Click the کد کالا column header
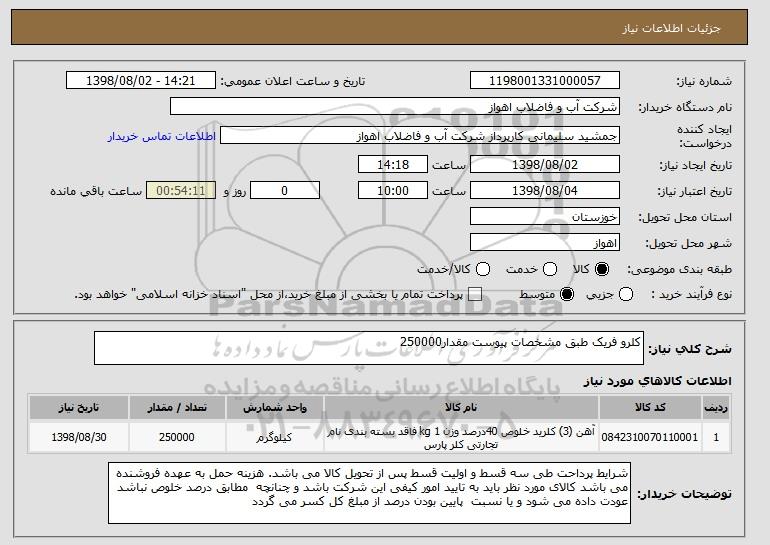The height and width of the screenshot is (545, 770). coord(650,408)
